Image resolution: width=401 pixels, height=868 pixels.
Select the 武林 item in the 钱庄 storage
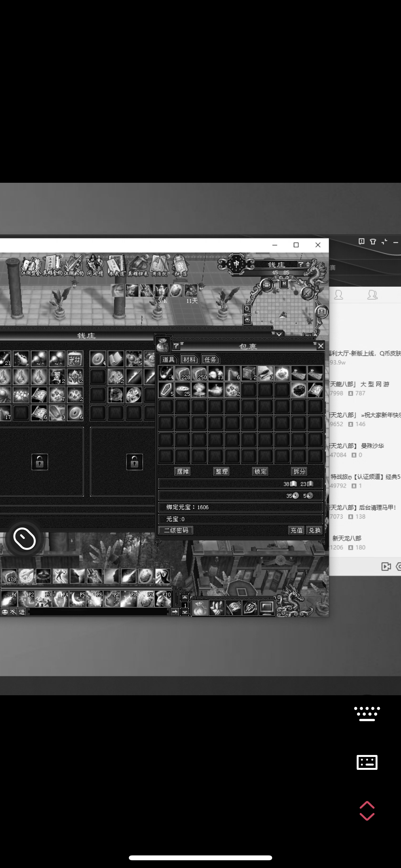coord(75,359)
